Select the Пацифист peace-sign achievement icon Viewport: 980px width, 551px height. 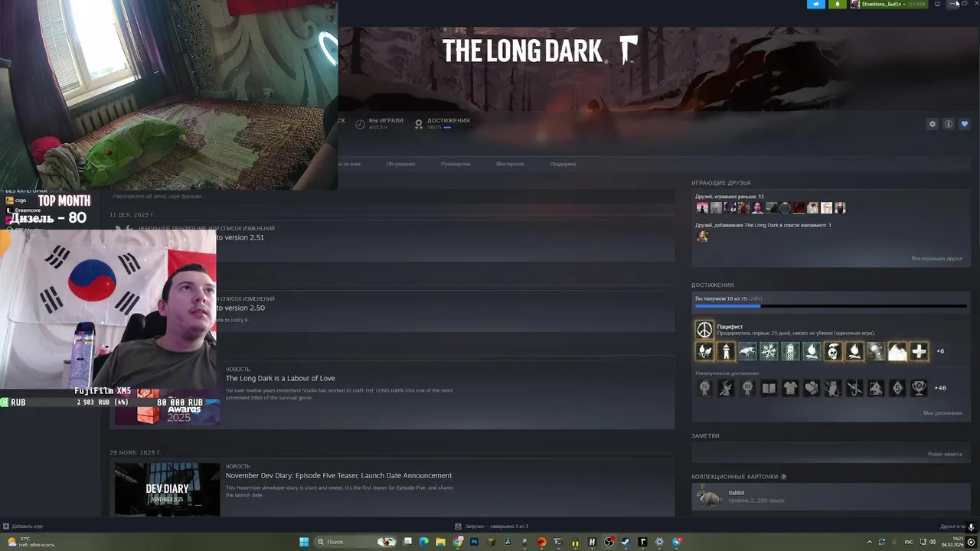pyautogui.click(x=704, y=330)
